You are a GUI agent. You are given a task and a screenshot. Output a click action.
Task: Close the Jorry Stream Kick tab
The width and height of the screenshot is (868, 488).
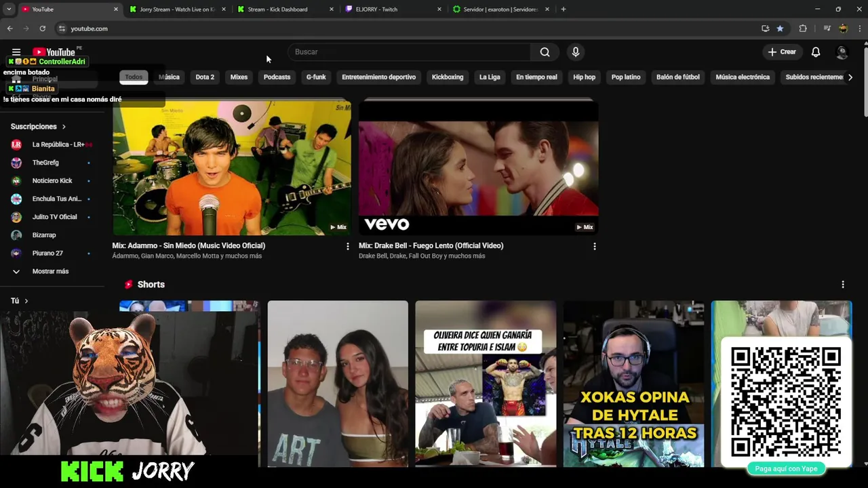(x=224, y=9)
